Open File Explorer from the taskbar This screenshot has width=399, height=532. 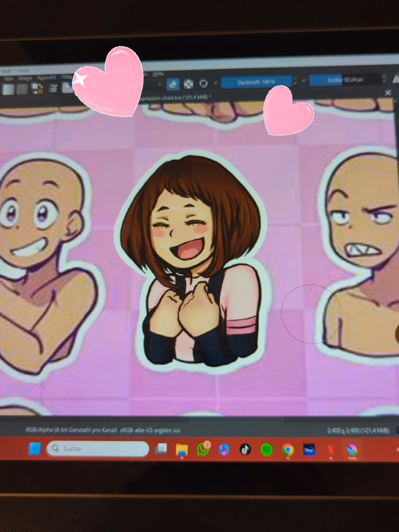[x=182, y=450]
